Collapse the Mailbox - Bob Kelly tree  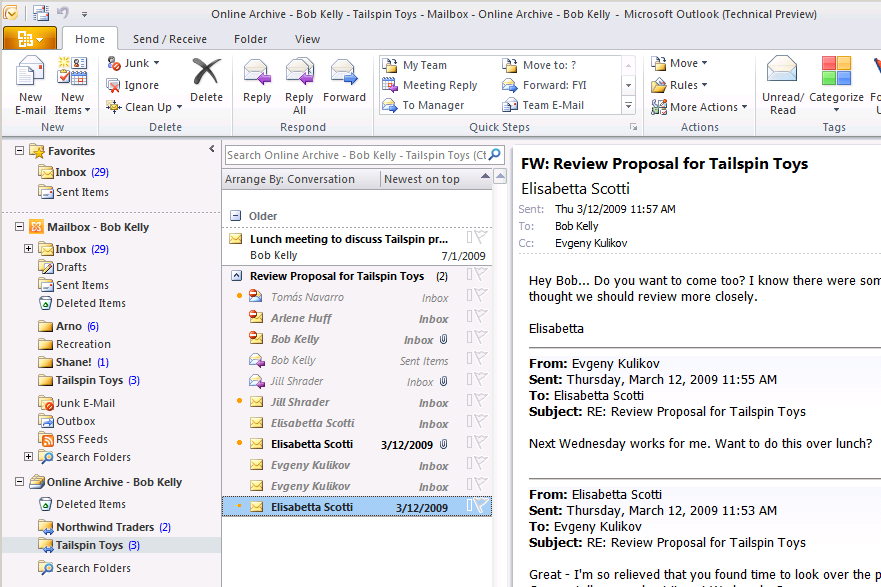(x=19, y=227)
